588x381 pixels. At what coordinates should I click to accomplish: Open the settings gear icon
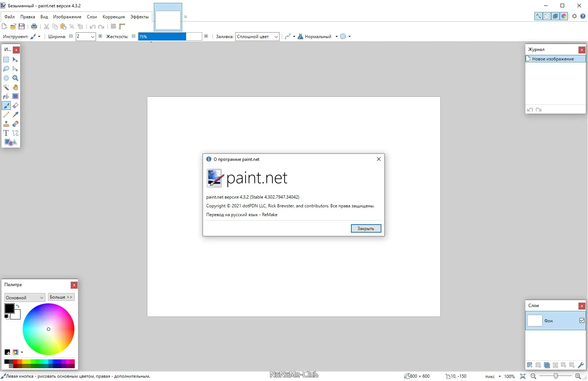[574, 16]
